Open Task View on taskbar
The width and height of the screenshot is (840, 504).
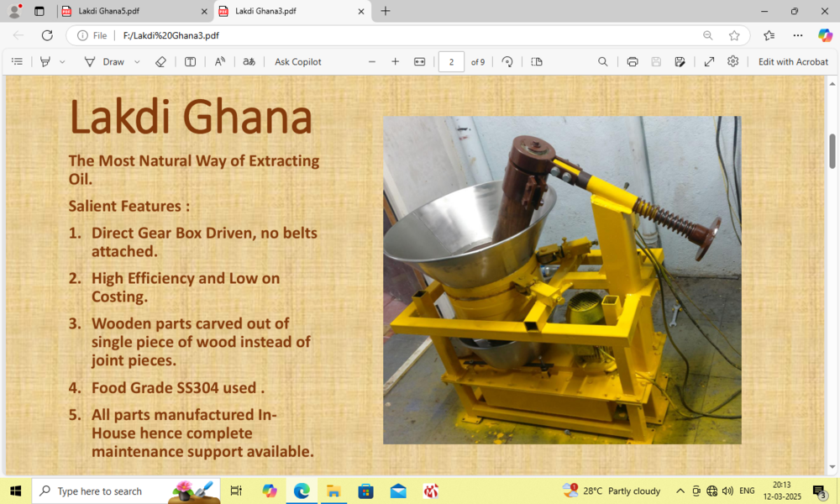(x=236, y=491)
